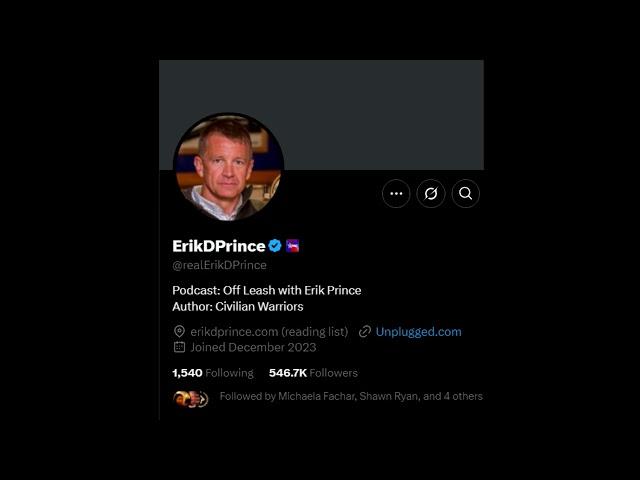Click the @realErikDPrince handle

point(219,265)
